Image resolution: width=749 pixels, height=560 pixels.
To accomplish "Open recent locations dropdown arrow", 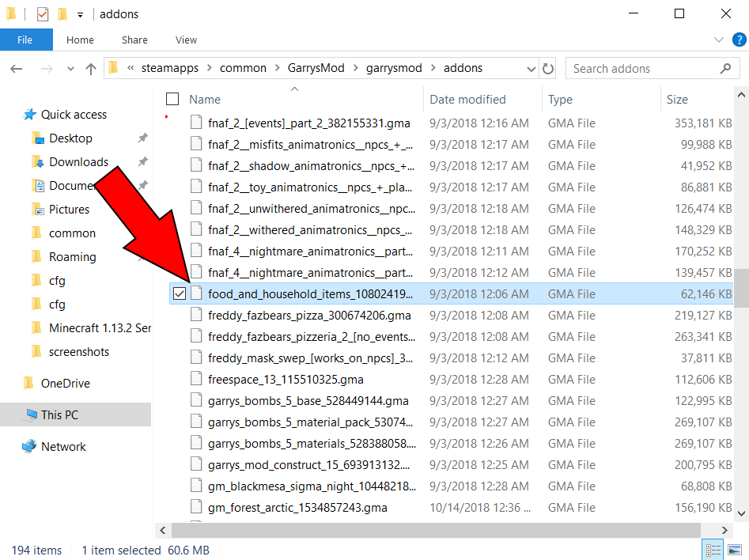I will (70, 69).
